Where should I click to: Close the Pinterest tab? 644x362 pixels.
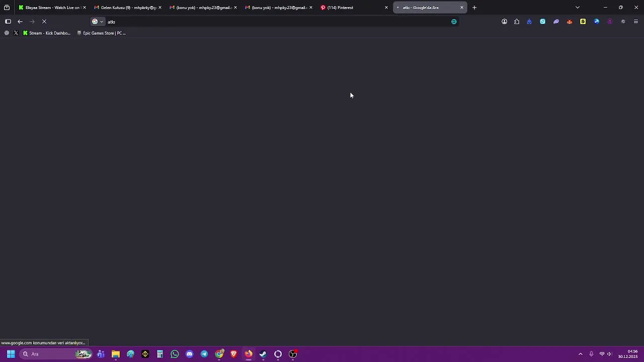click(386, 8)
